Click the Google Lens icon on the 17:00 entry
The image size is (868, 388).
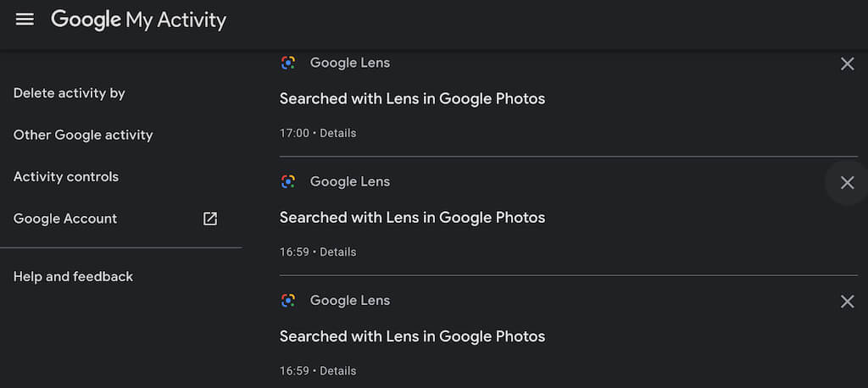coord(288,63)
